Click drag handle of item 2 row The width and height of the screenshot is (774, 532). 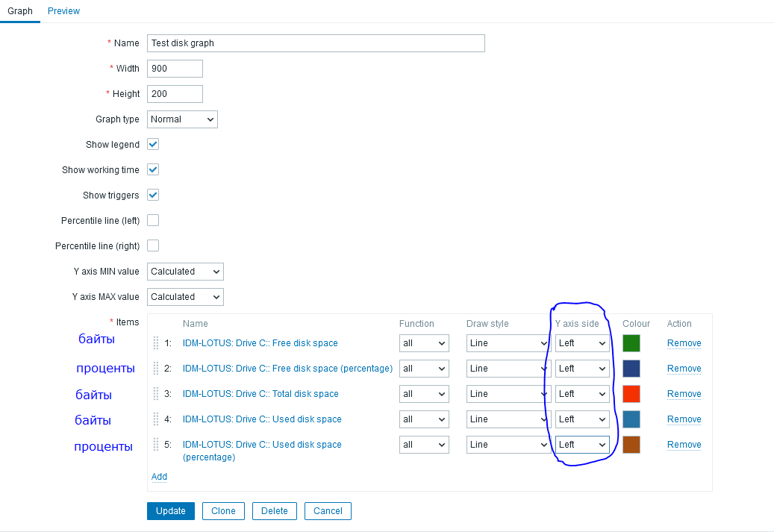(x=156, y=369)
